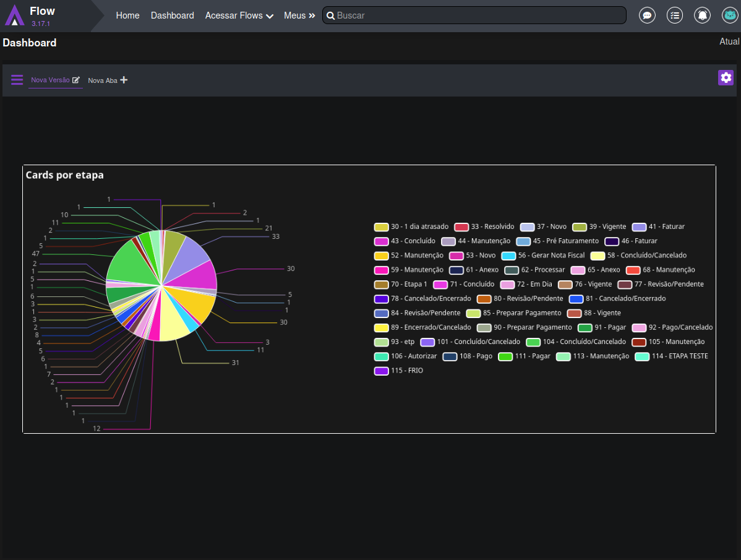Open the notifications bell icon
This screenshot has width=741, height=560.
(702, 15)
